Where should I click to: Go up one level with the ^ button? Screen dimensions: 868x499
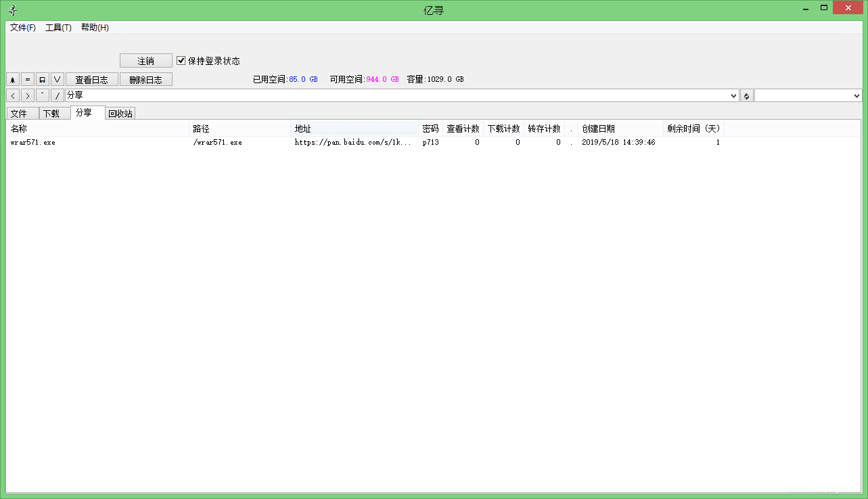(x=43, y=96)
